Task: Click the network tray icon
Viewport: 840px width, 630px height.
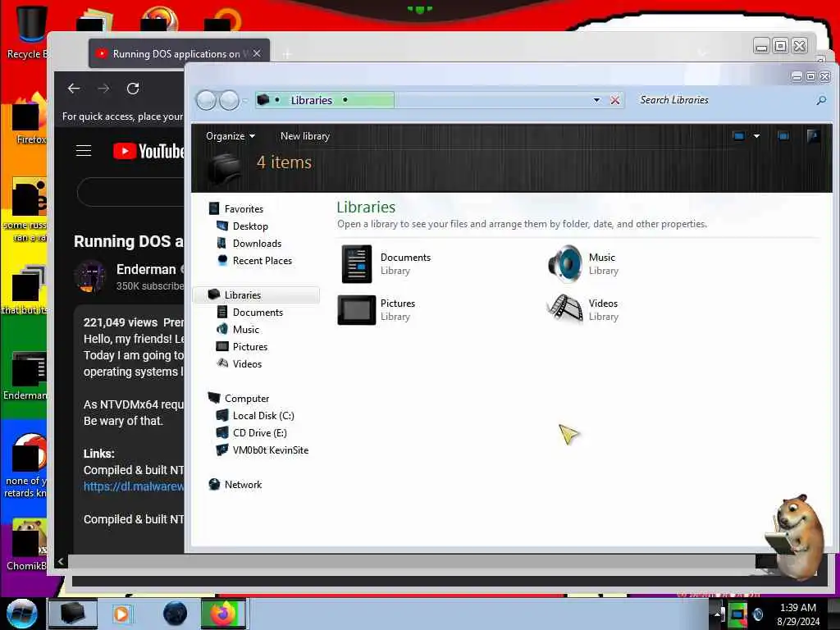Action: tap(737, 615)
